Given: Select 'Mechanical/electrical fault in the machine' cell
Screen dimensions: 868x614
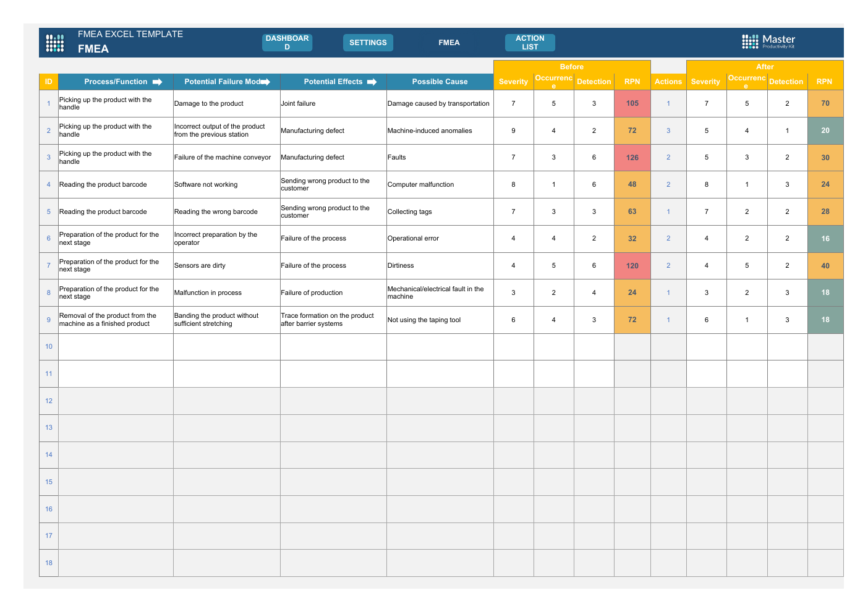Looking at the screenshot, I should point(440,292).
